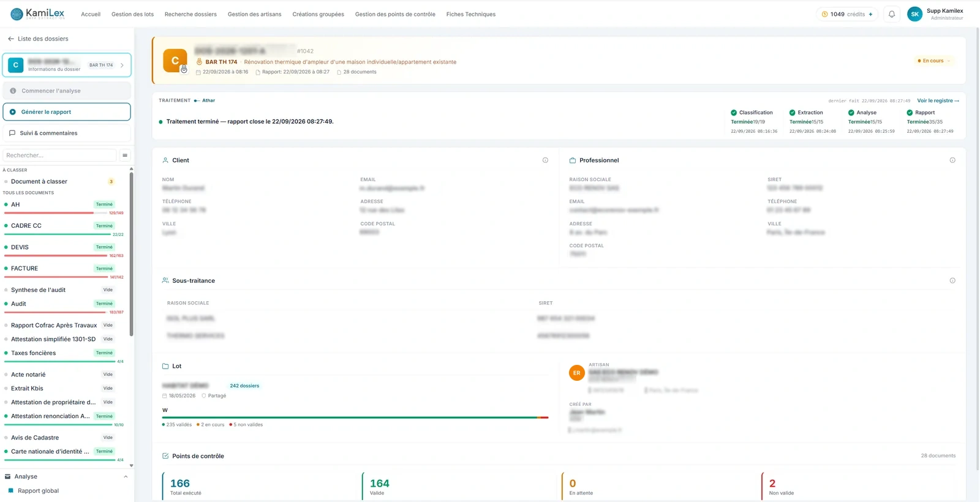The image size is (980, 502).
Task: Open Suivi & commentaires
Action: [x=67, y=133]
